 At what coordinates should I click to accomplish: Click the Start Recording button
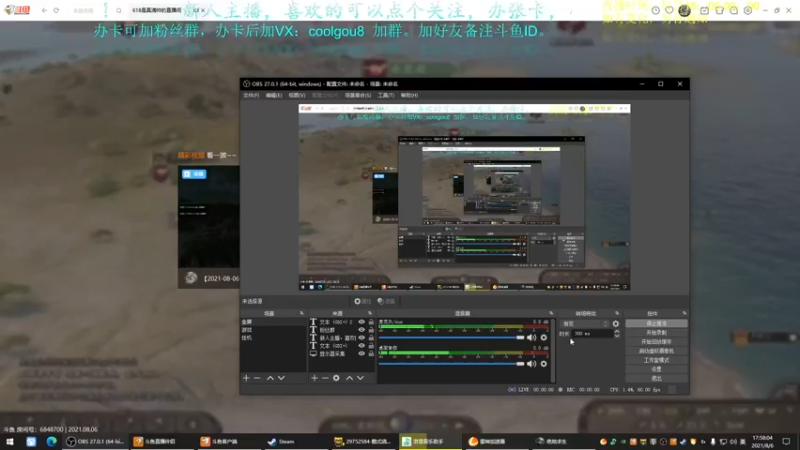656,333
